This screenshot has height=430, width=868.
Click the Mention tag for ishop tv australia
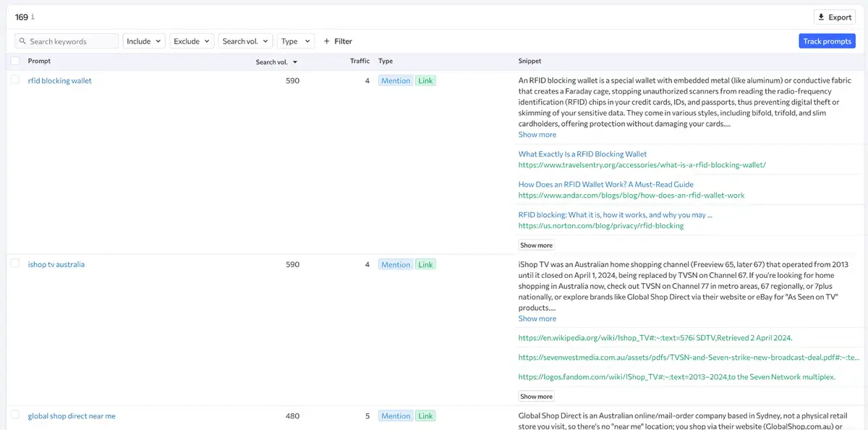click(396, 264)
